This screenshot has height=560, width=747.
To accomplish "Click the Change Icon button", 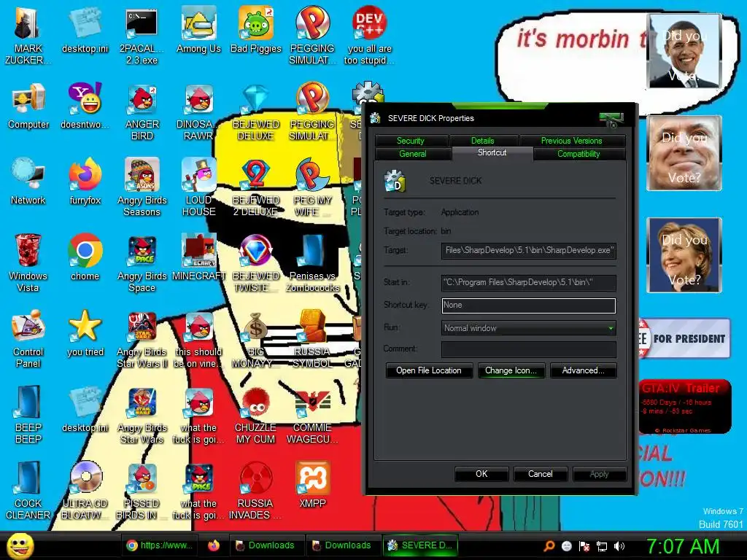I will click(x=511, y=370).
